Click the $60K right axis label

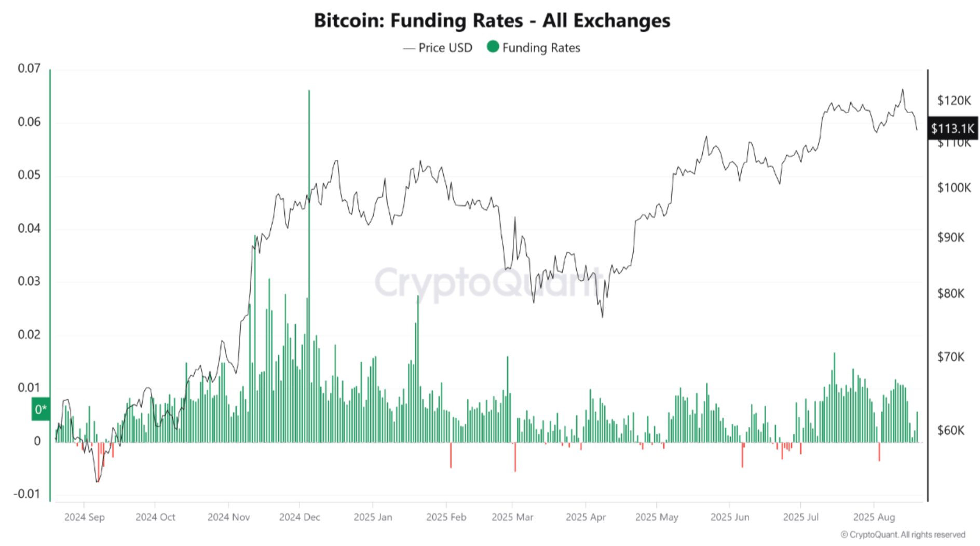[951, 430]
